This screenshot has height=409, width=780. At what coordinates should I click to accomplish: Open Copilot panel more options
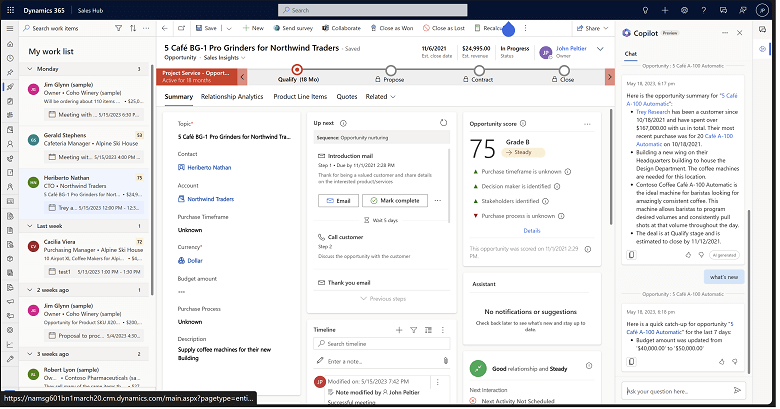(x=725, y=33)
